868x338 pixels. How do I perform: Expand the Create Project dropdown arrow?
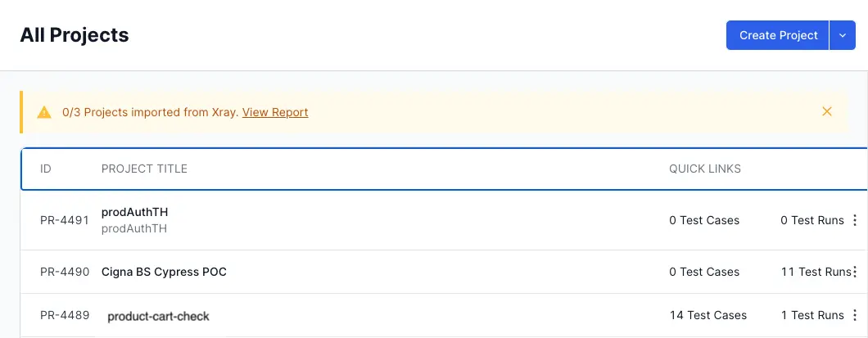click(x=843, y=35)
